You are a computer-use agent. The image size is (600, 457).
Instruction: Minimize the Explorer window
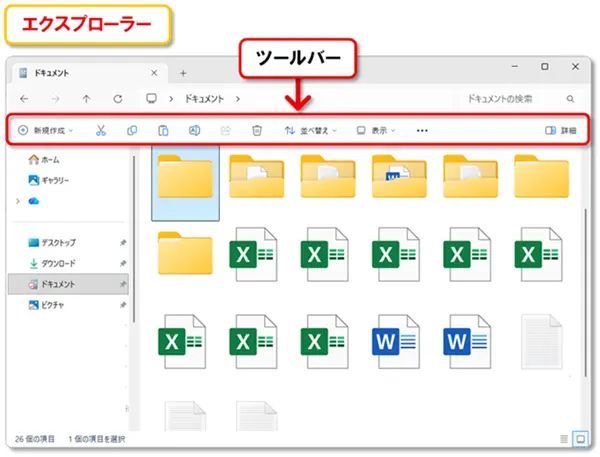pyautogui.click(x=515, y=67)
